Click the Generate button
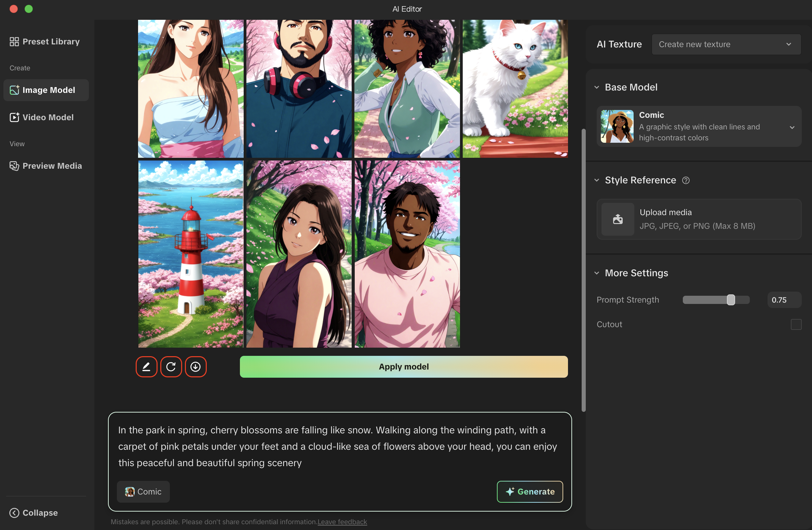 [530, 492]
